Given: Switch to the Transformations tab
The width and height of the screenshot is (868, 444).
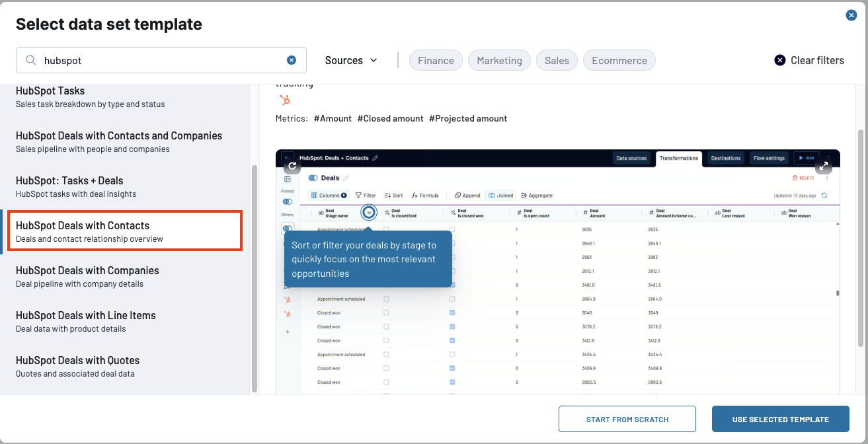Looking at the screenshot, I should 679,159.
